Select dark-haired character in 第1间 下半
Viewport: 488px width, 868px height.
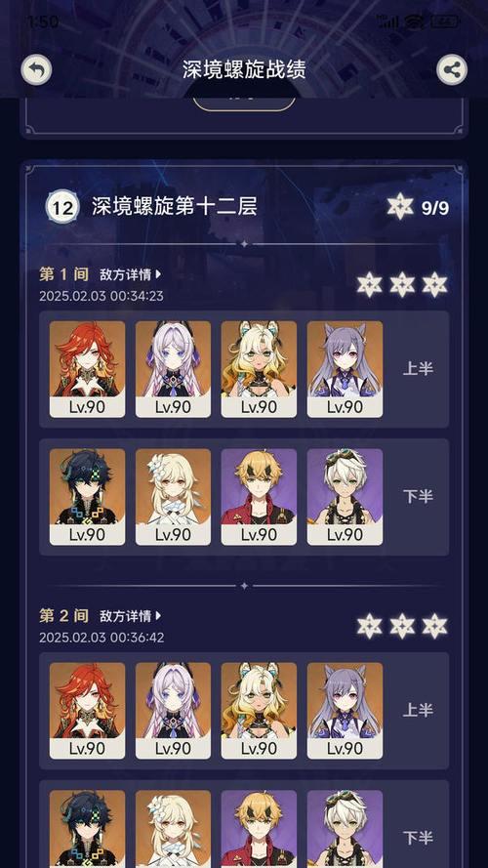[87, 497]
